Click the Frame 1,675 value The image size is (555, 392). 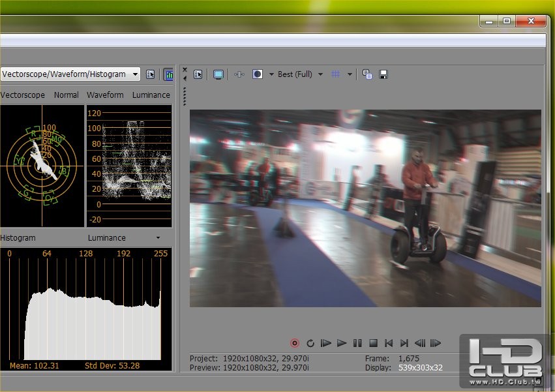[x=409, y=358]
